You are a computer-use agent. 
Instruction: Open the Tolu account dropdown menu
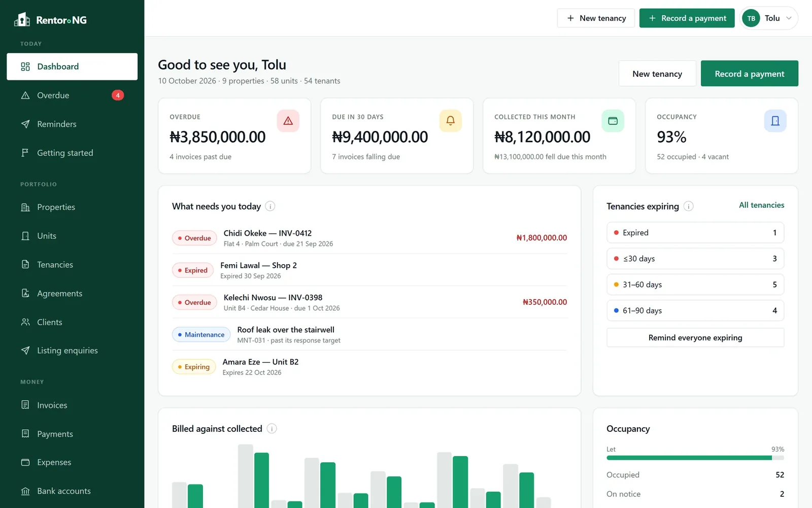point(769,18)
